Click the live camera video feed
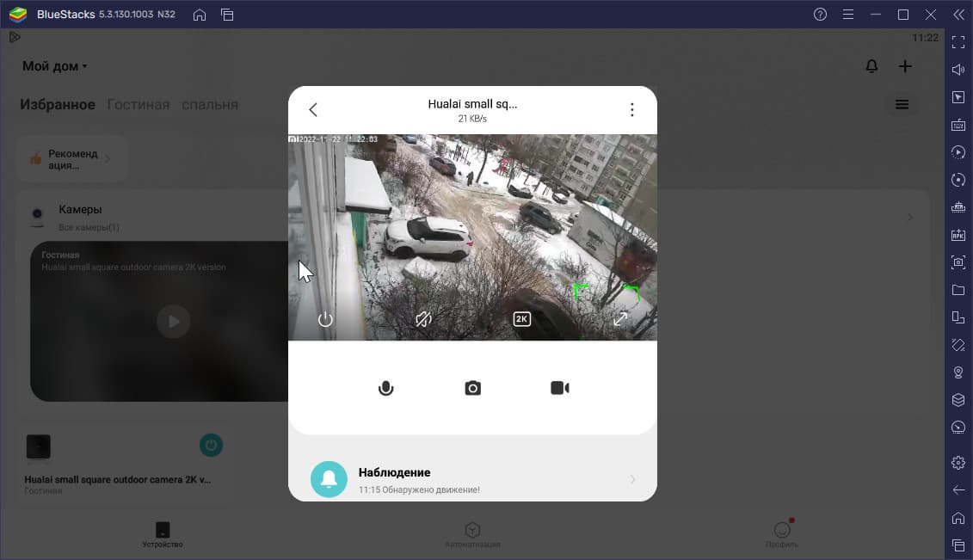The height and width of the screenshot is (560, 973). tap(472, 237)
